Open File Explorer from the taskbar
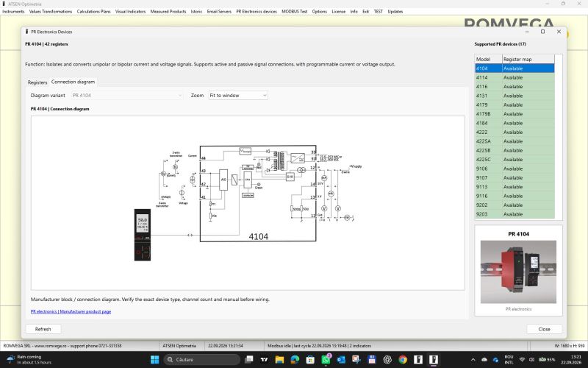 point(279,360)
